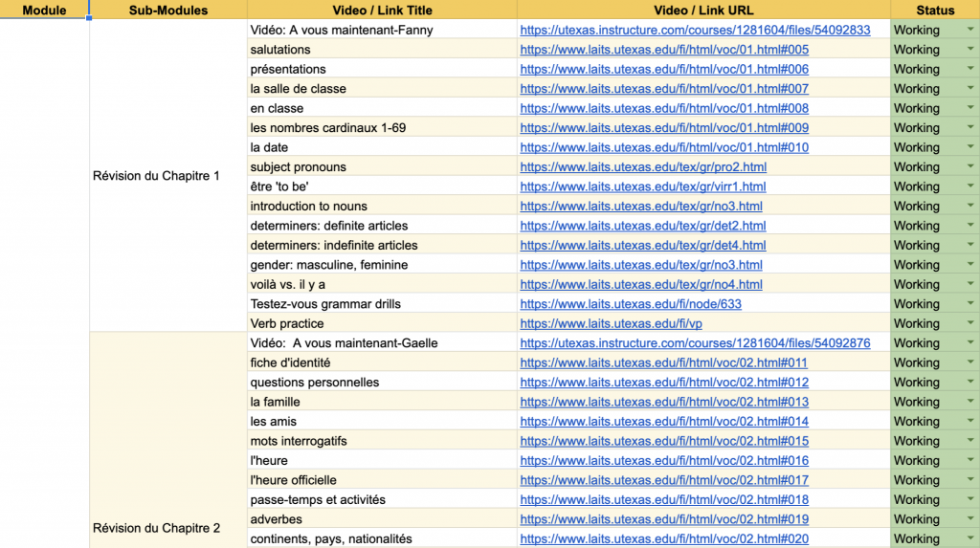The image size is (980, 548).
Task: Open the voc/02.html#018 link
Action: (664, 500)
